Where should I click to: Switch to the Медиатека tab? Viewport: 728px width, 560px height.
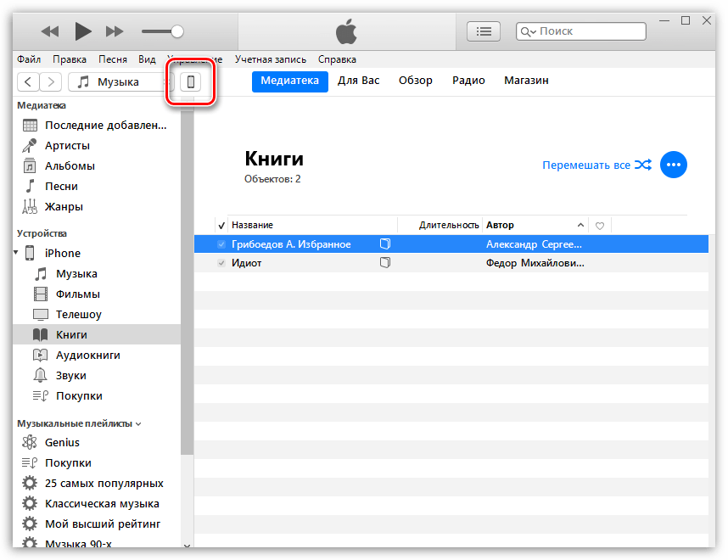pyautogui.click(x=289, y=81)
